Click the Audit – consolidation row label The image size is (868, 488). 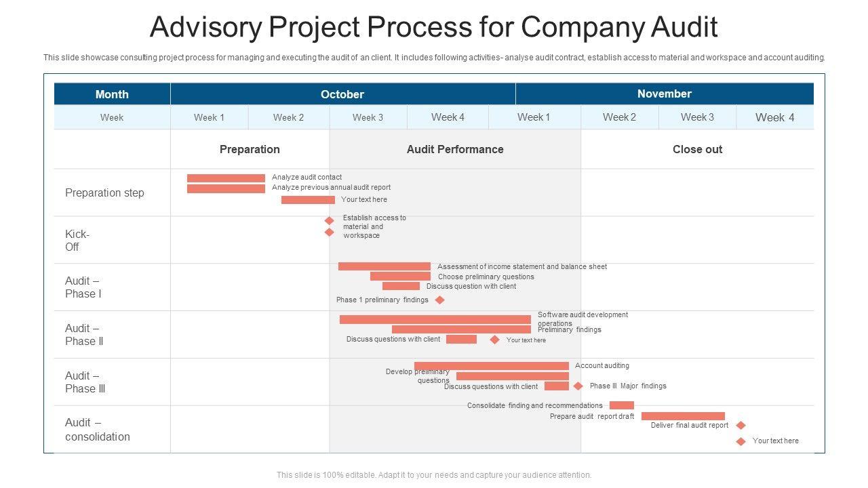(98, 430)
